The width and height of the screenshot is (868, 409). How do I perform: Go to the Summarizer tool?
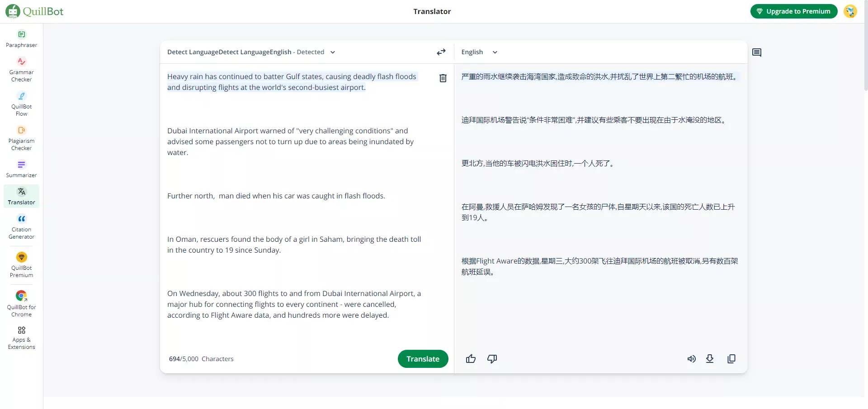(21, 169)
